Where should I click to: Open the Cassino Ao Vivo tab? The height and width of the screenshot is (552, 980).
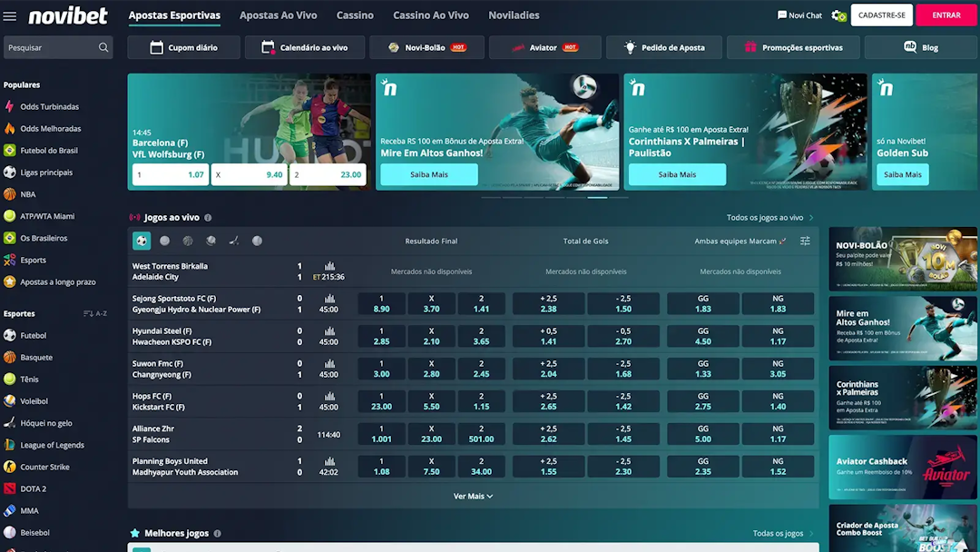pos(431,15)
